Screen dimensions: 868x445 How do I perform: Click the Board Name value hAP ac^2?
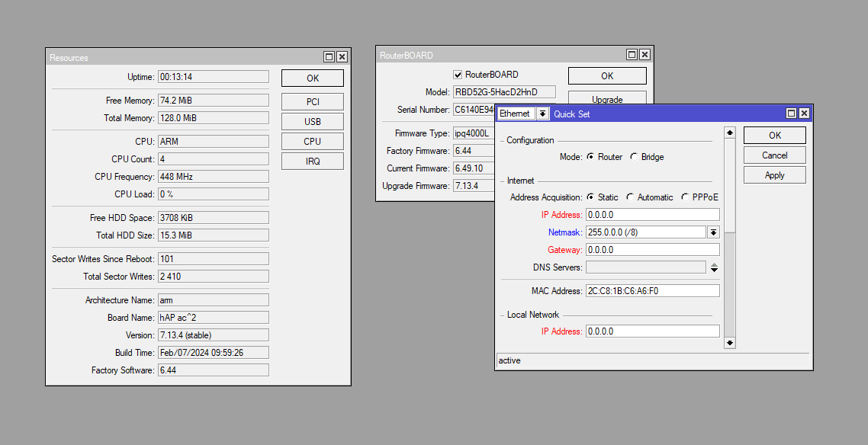pyautogui.click(x=213, y=318)
